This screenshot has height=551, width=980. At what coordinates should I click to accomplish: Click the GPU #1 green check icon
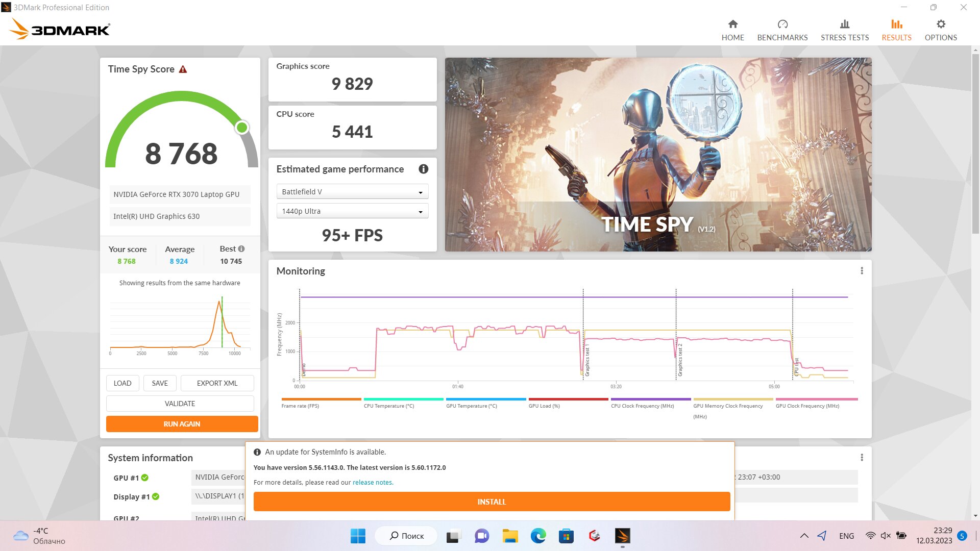click(145, 478)
